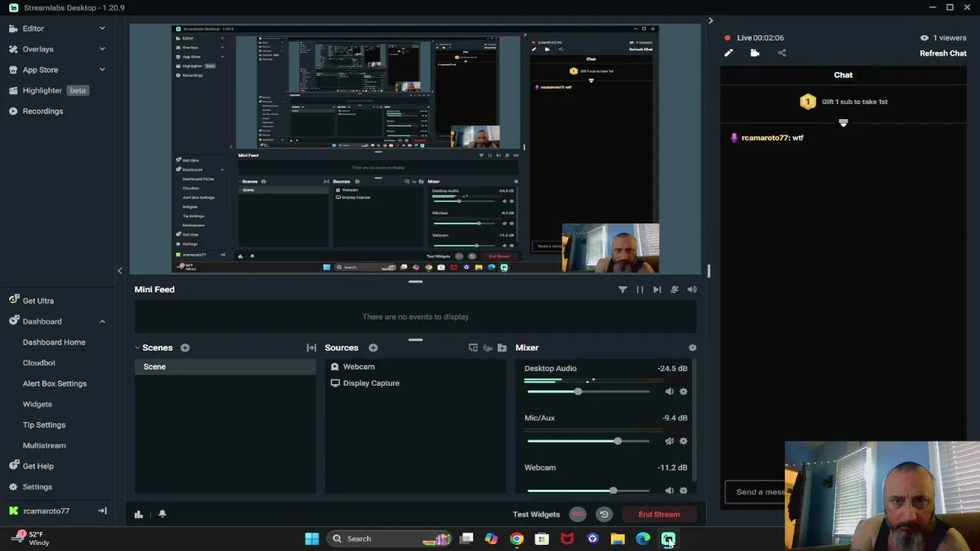Image resolution: width=980 pixels, height=551 pixels.
Task: Click the Test Widgets button
Action: click(536, 514)
